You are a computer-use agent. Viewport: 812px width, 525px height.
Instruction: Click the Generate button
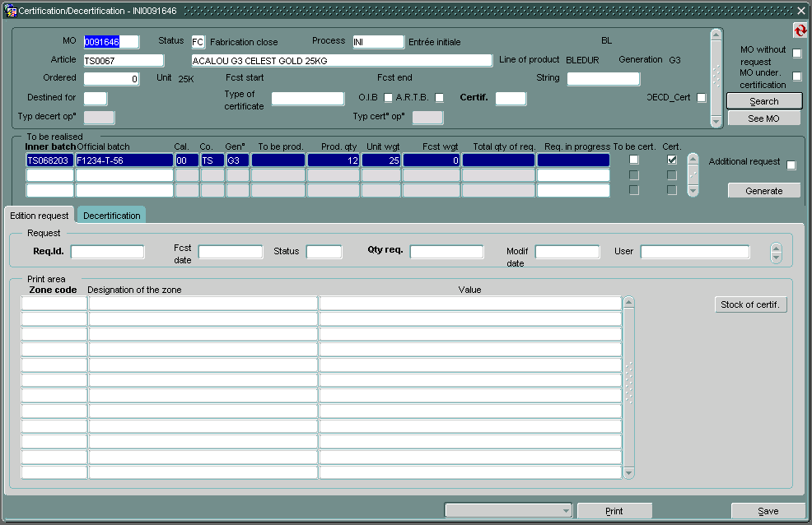pyautogui.click(x=764, y=191)
